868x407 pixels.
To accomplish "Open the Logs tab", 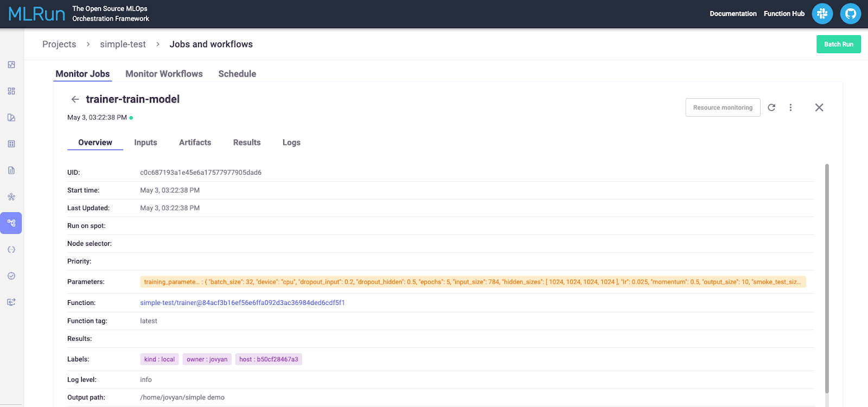I will coord(291,143).
